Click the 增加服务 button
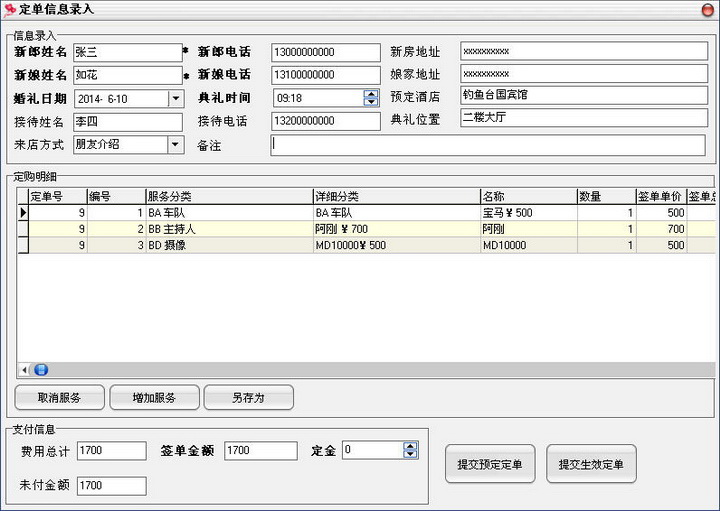720x511 pixels. [x=155, y=397]
